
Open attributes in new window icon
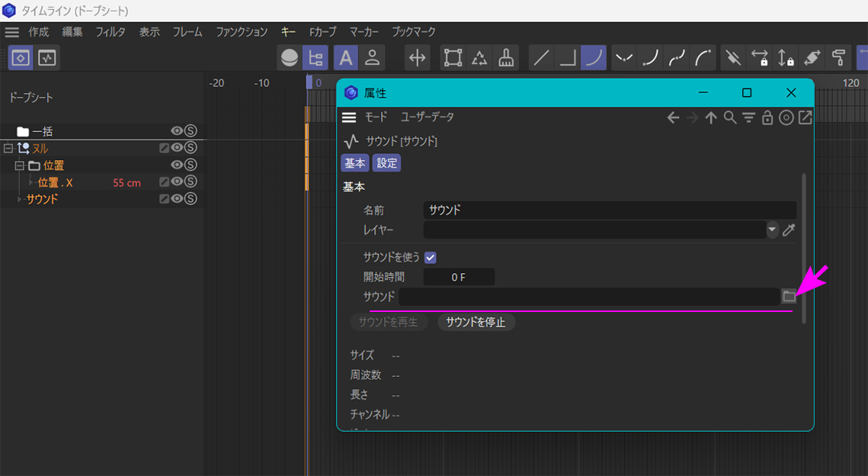805,117
